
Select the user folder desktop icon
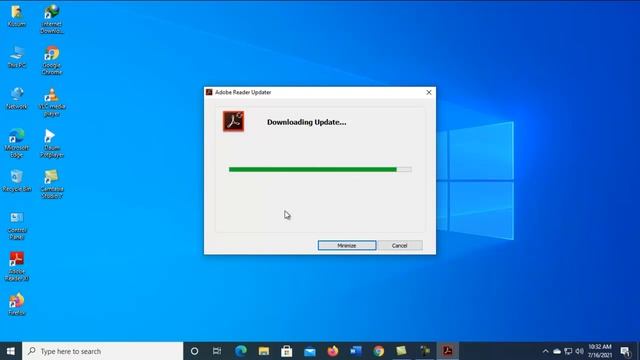point(17,17)
